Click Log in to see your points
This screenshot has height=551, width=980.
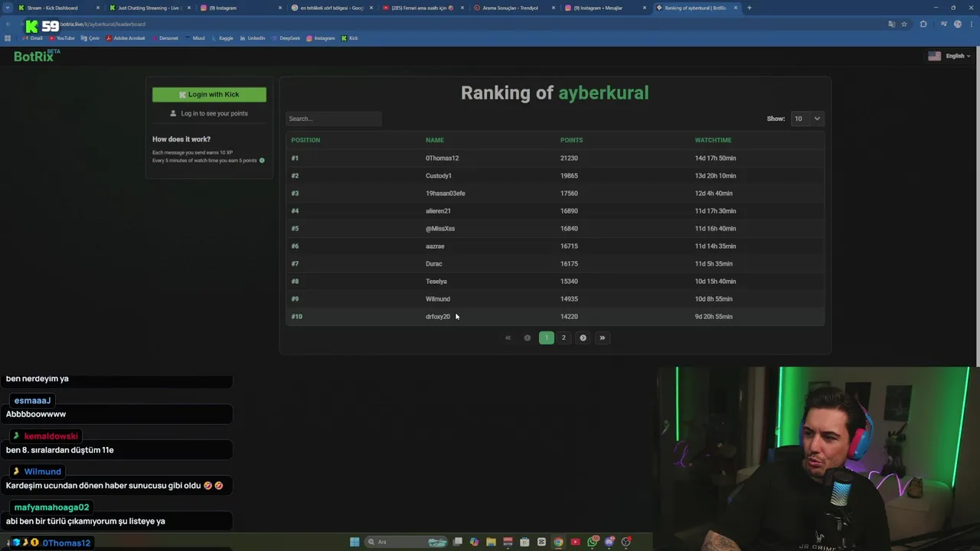209,113
